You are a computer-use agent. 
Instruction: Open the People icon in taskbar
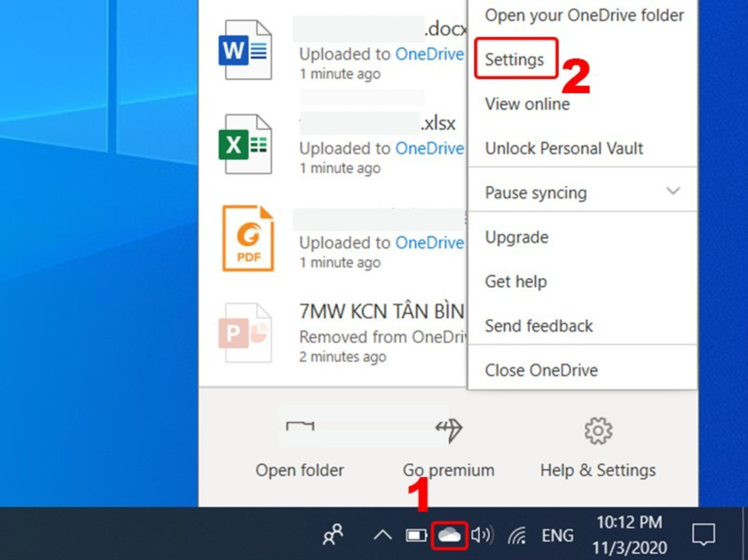[333, 535]
